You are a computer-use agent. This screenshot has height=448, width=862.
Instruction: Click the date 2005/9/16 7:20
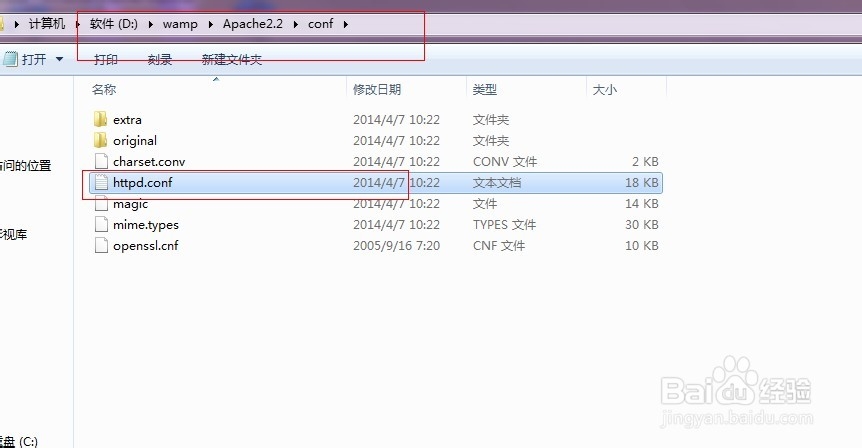pyautogui.click(x=396, y=246)
